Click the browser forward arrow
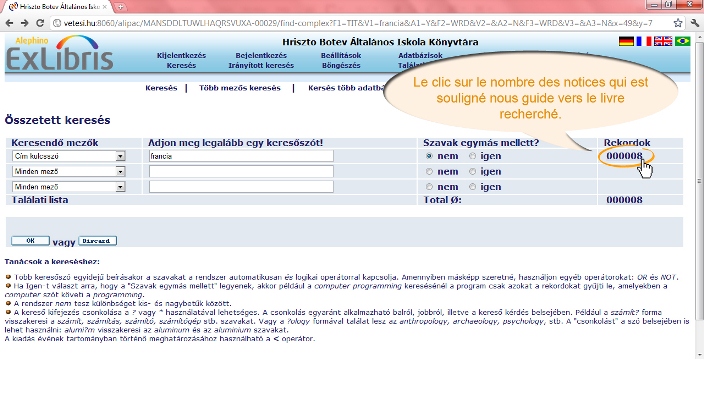The height and width of the screenshot is (396, 704). pyautogui.click(x=25, y=23)
